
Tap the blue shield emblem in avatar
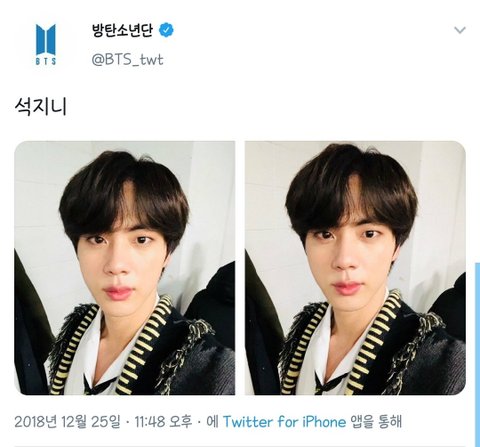pos(46,40)
